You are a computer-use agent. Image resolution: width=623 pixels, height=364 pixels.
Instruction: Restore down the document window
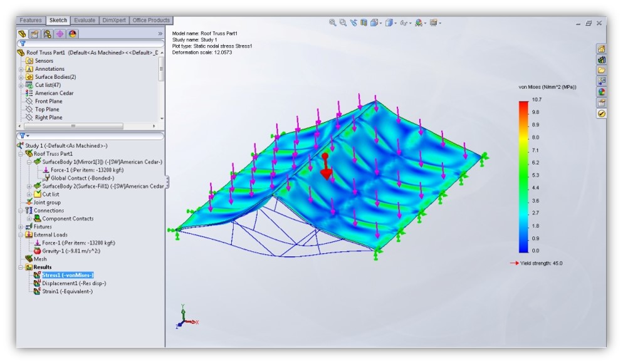click(x=589, y=23)
